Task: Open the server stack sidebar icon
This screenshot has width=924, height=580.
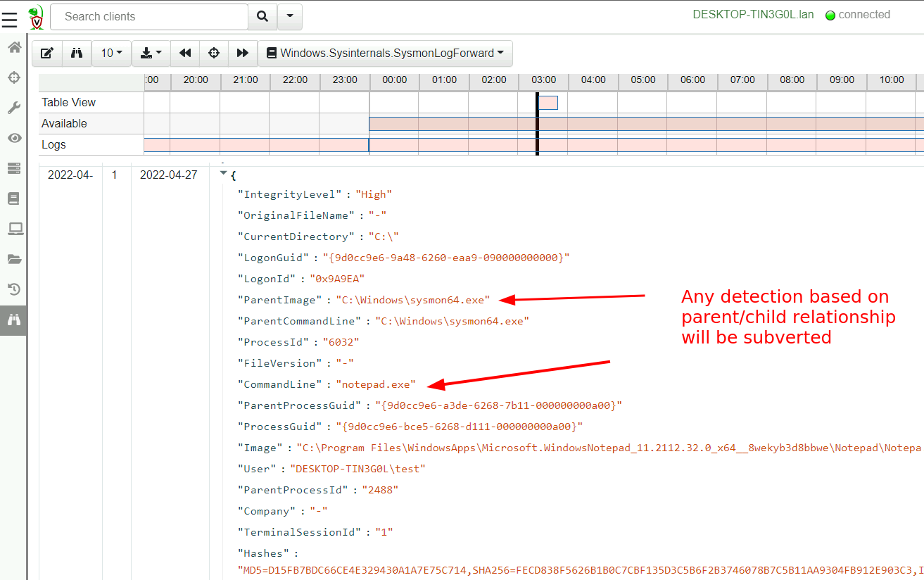Action: (13, 168)
